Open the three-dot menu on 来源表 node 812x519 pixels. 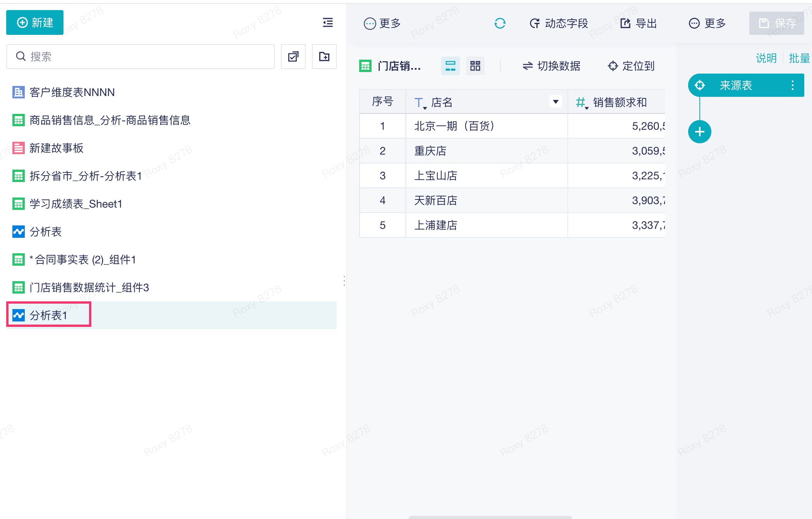tap(792, 85)
